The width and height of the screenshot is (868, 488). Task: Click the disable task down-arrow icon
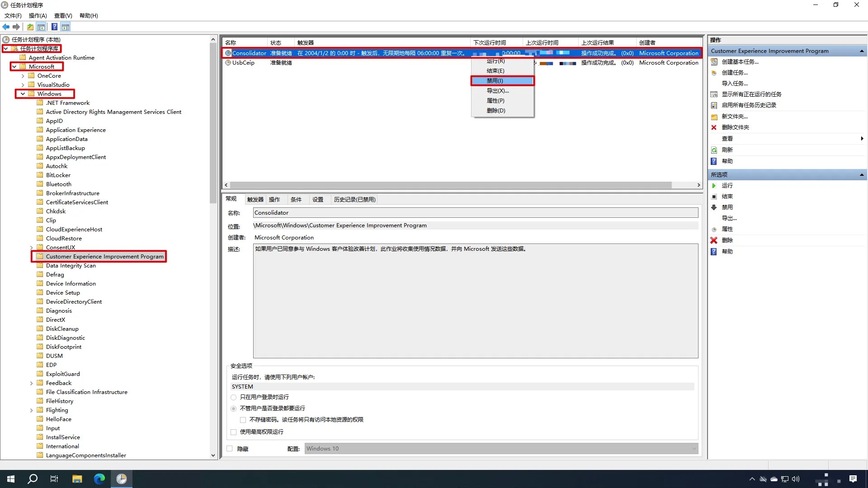tap(714, 207)
